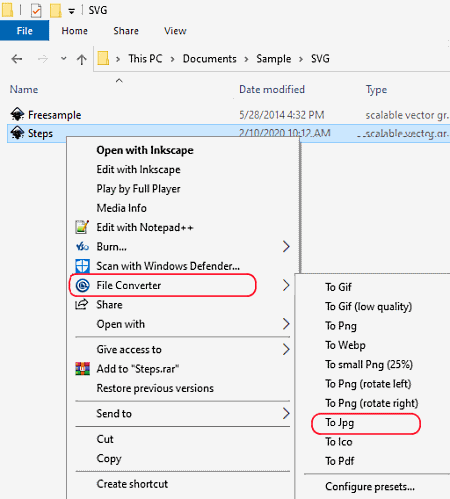Click the folder icon in address bar
Screen dimensions: 450x499
103,58
